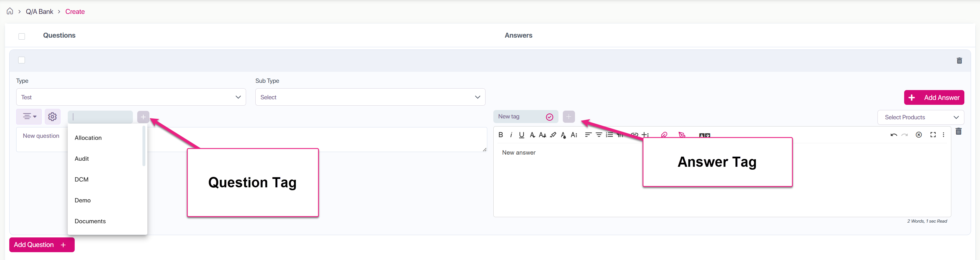Center-align the answer text
Image resolution: width=980 pixels, height=260 pixels.
coord(599,134)
